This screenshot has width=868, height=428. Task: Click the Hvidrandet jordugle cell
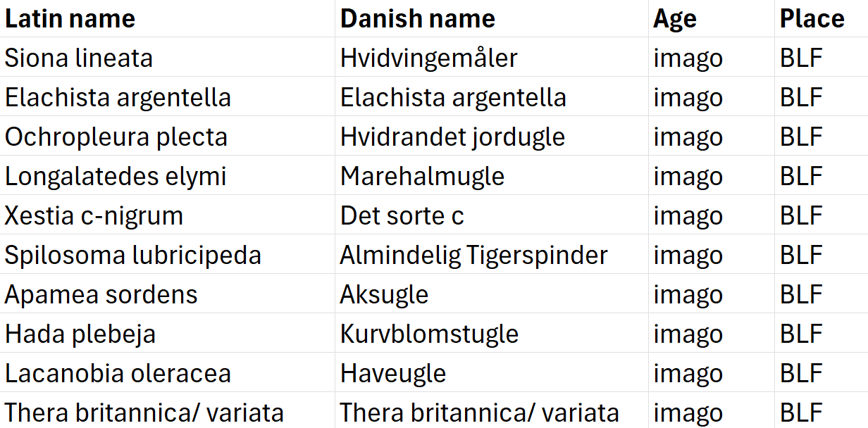[492, 136]
